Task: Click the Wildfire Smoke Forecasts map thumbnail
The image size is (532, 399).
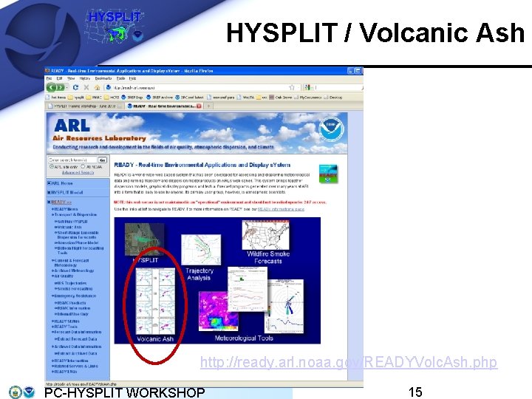Action: click(x=265, y=235)
